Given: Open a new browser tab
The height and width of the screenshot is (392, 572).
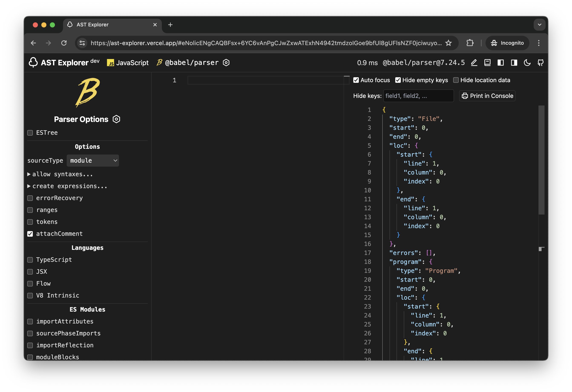Looking at the screenshot, I should 170,25.
